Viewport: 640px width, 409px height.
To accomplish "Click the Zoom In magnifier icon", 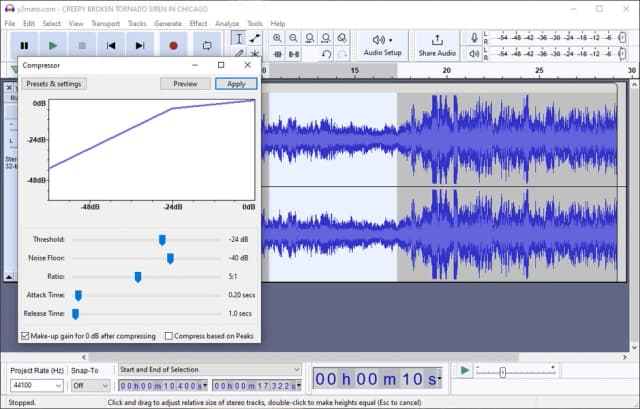I will 277,38.
